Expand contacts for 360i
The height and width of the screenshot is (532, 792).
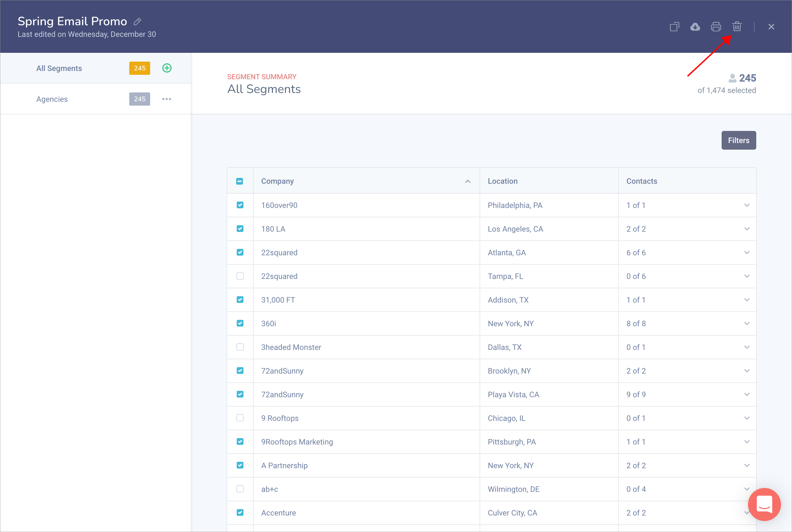click(x=747, y=324)
